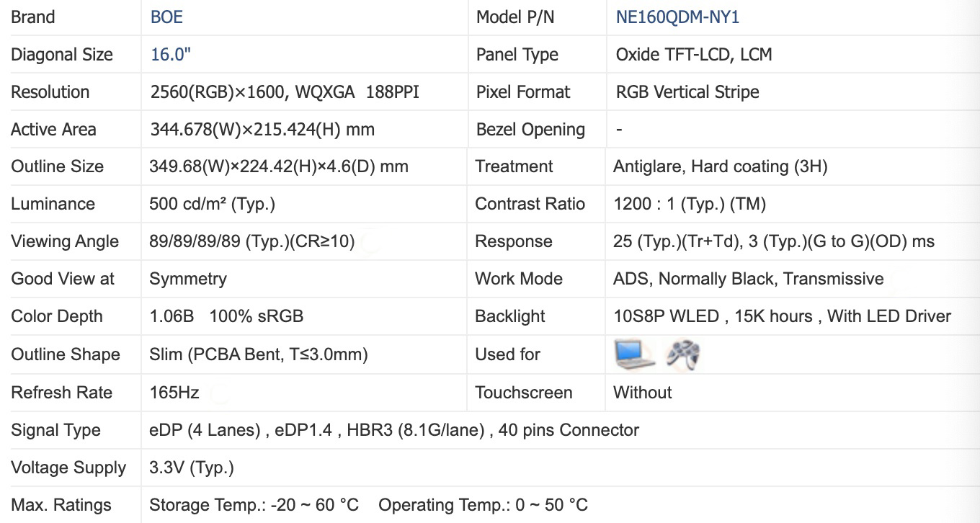Click the 'Touchscreen' label
Viewport: 980px width, 523px height.
point(524,393)
